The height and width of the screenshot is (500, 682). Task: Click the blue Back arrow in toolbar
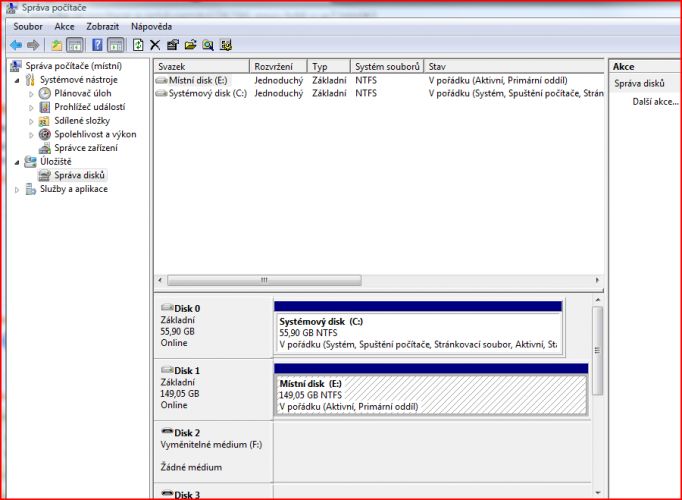16,45
